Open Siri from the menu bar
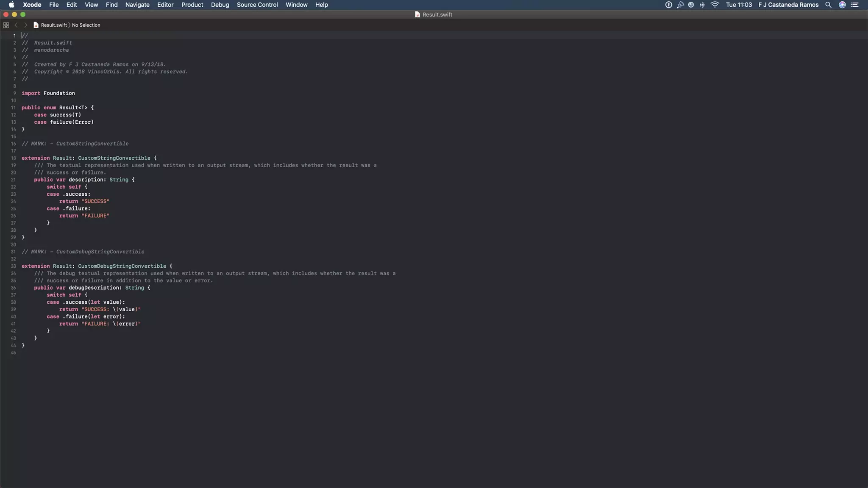Image resolution: width=868 pixels, height=488 pixels. (842, 5)
